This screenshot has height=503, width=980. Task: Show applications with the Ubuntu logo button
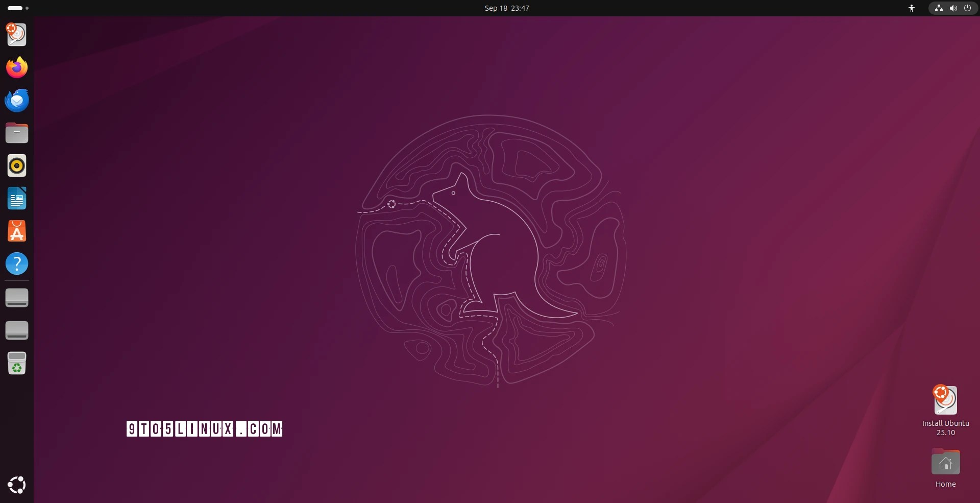pos(17,485)
